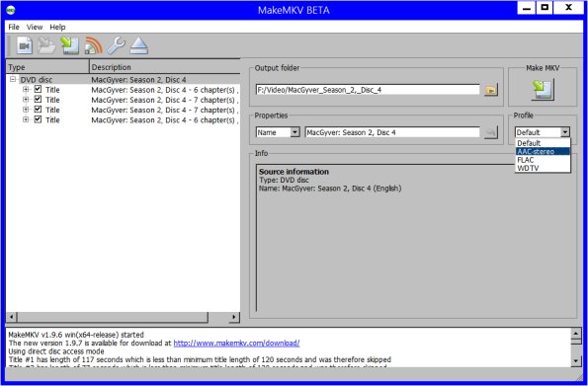Browse for output folder with folder icon
Screen dimensions: 588x386
pos(491,90)
